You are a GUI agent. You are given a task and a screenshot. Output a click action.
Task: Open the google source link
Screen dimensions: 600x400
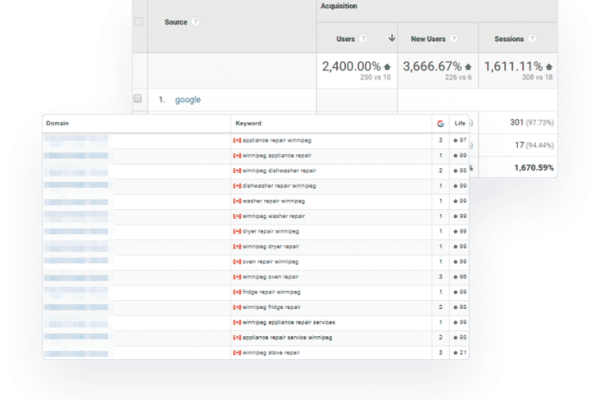coord(187,100)
